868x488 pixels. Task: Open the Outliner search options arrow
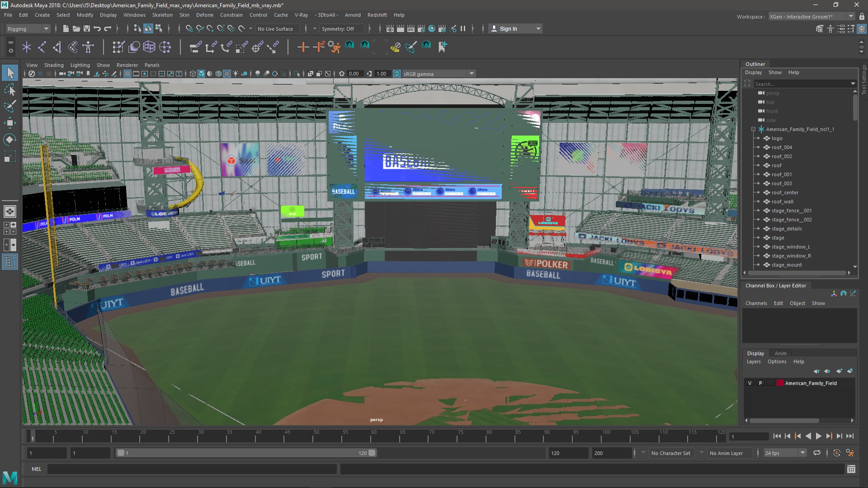853,84
